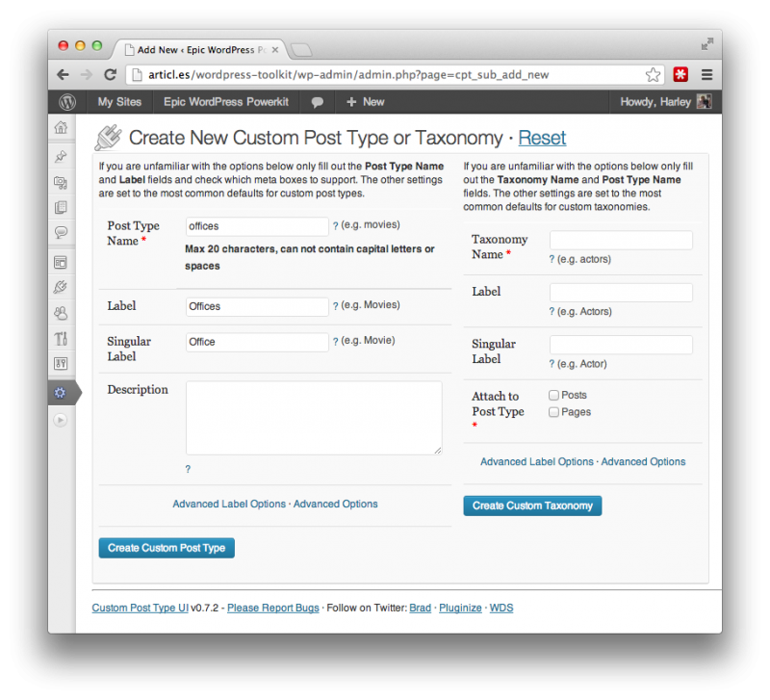Open Comments speech bubble in sidebar
Screen dimensions: 770x700
pos(61,232)
